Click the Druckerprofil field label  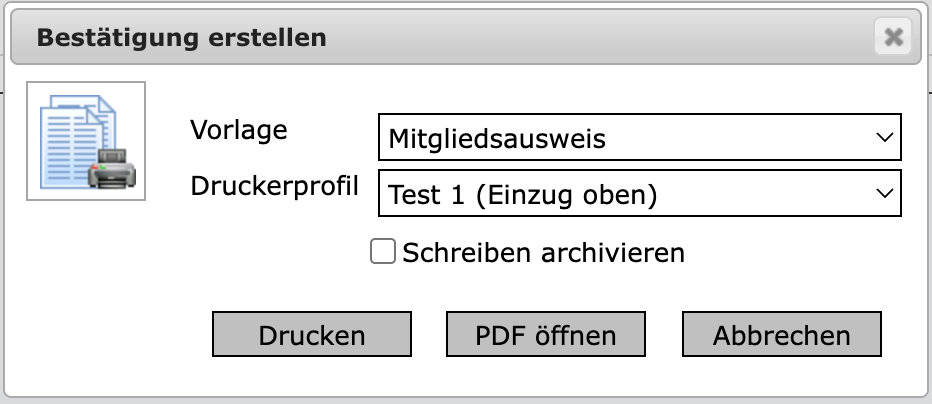(274, 186)
